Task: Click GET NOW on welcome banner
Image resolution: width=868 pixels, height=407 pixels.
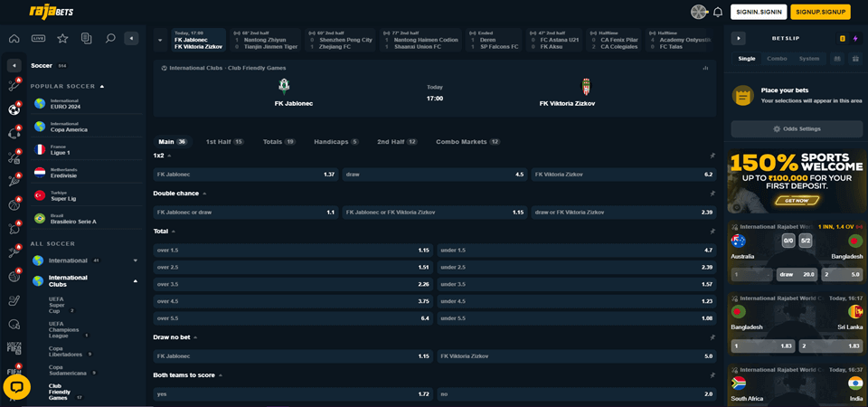Action: (x=796, y=201)
